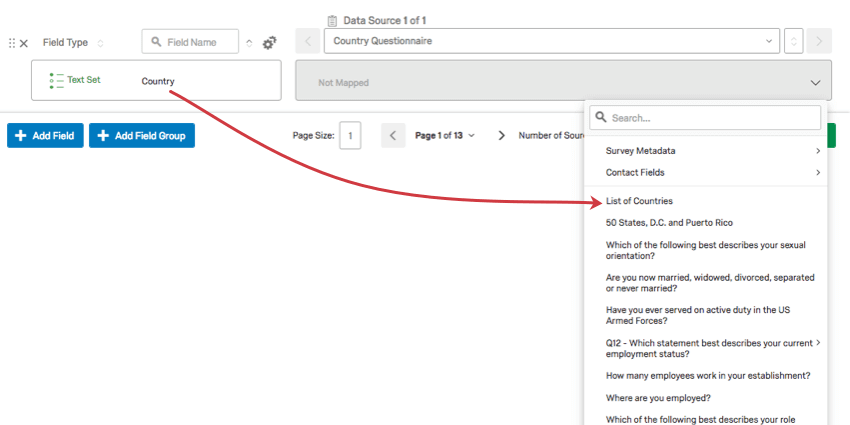Click the Add Field button
Screen dimensions: 850x425
(45, 136)
